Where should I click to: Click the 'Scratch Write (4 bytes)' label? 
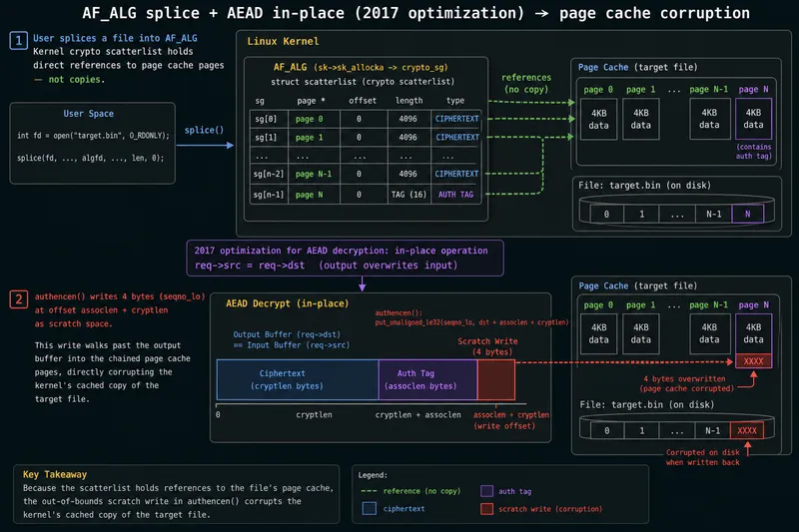(487, 346)
